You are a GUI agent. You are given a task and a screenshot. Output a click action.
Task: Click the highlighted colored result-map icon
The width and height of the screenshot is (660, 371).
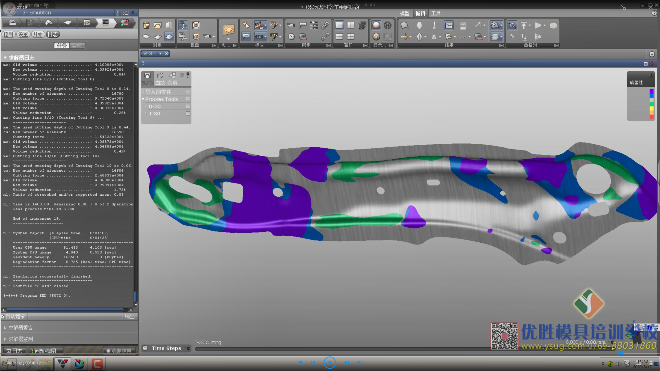pyautogui.click(x=449, y=25)
